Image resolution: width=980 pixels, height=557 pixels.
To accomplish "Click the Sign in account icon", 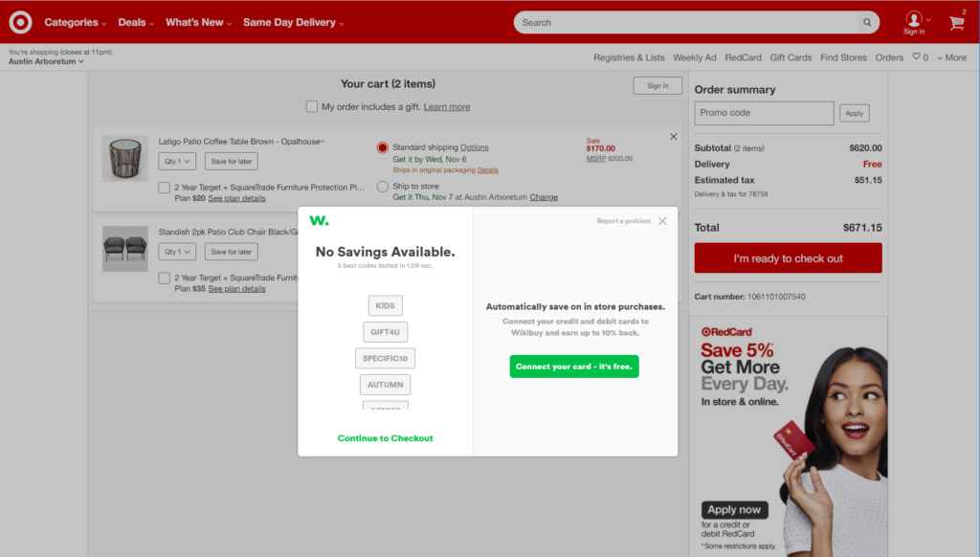I will (914, 21).
